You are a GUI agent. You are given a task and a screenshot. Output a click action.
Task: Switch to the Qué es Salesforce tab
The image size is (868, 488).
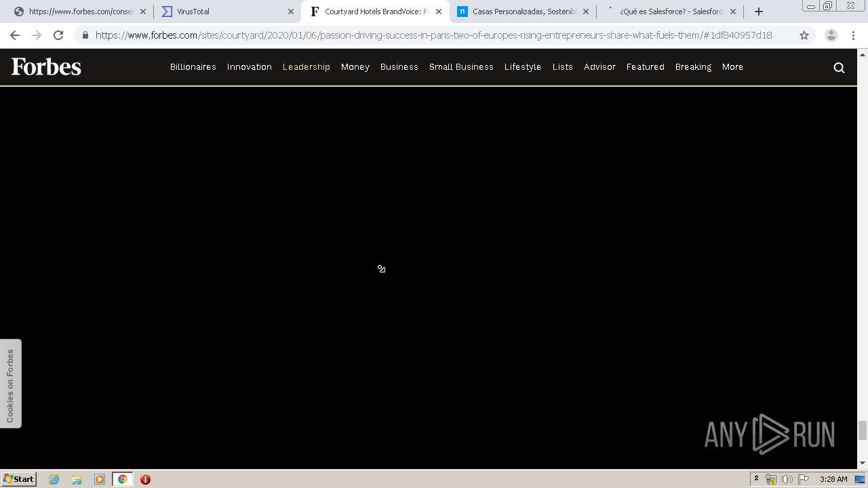670,12
